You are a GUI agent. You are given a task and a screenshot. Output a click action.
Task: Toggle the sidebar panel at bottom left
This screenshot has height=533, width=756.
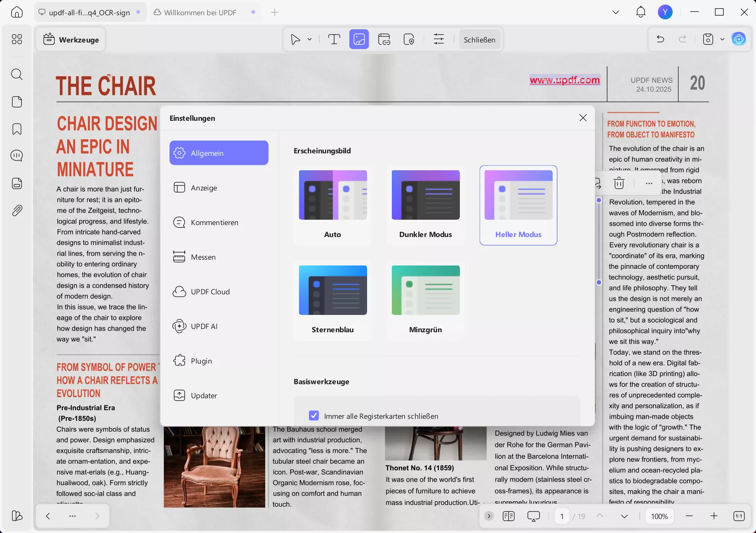17,516
